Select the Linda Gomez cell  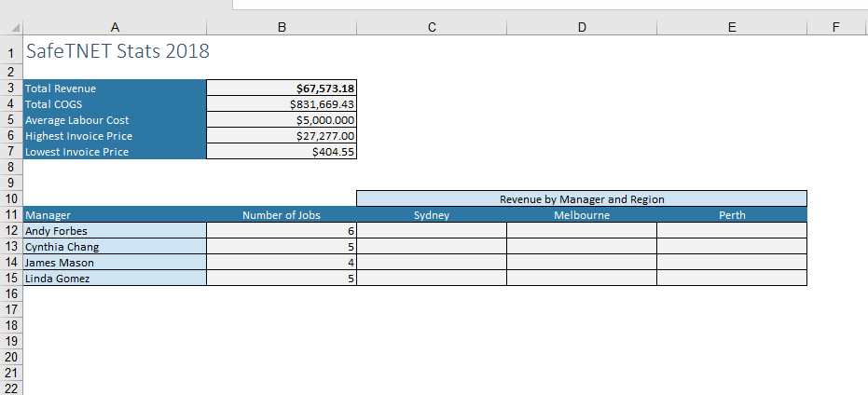(x=115, y=279)
